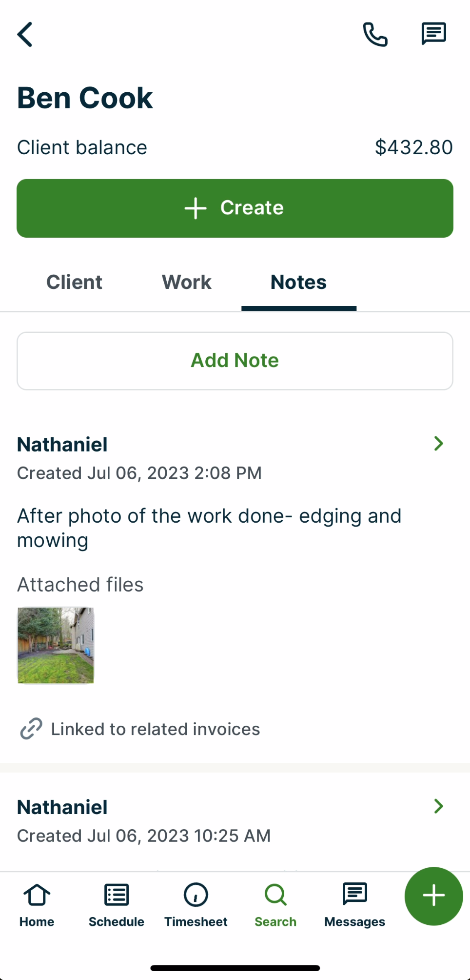The image size is (470, 980).
Task: Go to Home in bottom navigation
Action: pyautogui.click(x=37, y=905)
